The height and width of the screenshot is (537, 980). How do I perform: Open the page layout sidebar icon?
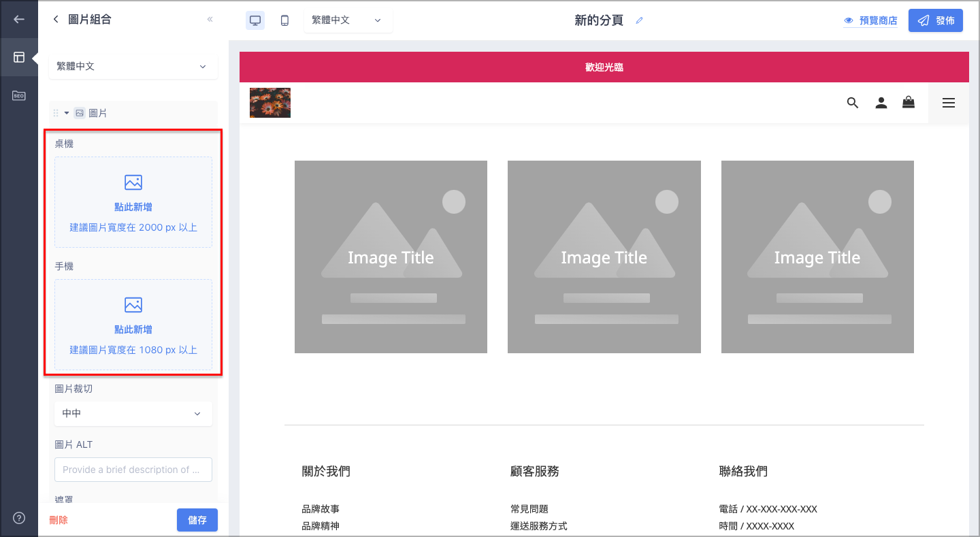pyautogui.click(x=19, y=57)
